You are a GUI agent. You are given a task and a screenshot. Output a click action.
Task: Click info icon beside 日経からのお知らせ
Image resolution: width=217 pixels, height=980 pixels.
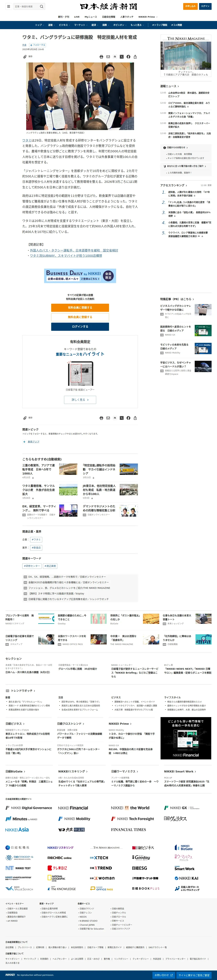[165, 147]
